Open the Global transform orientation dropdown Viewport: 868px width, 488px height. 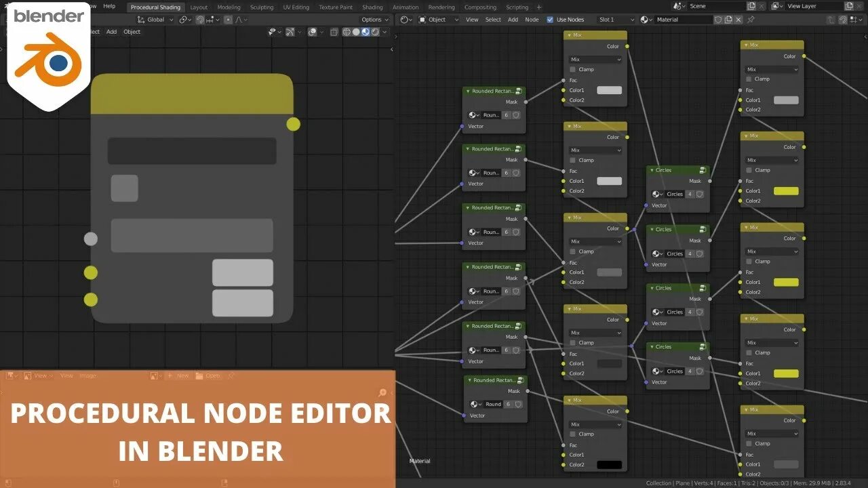(155, 20)
